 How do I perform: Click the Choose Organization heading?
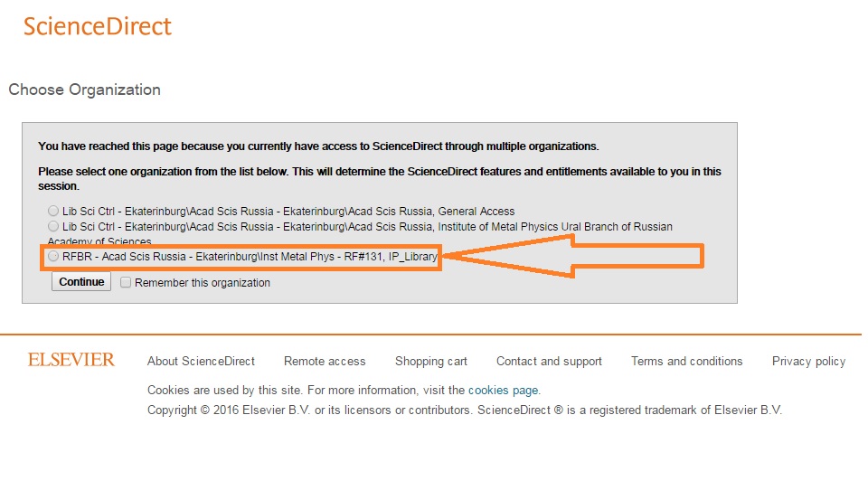(85, 90)
